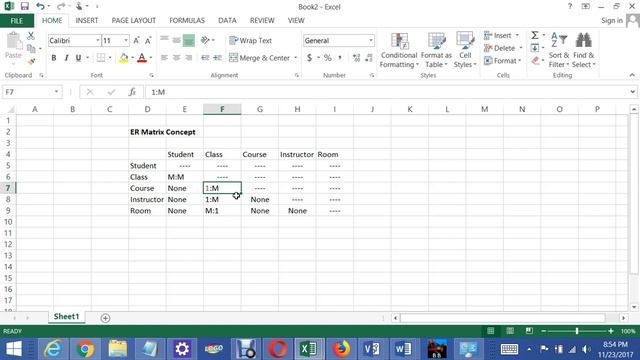
Task: Toggle Underline formatting
Action: tap(78, 58)
